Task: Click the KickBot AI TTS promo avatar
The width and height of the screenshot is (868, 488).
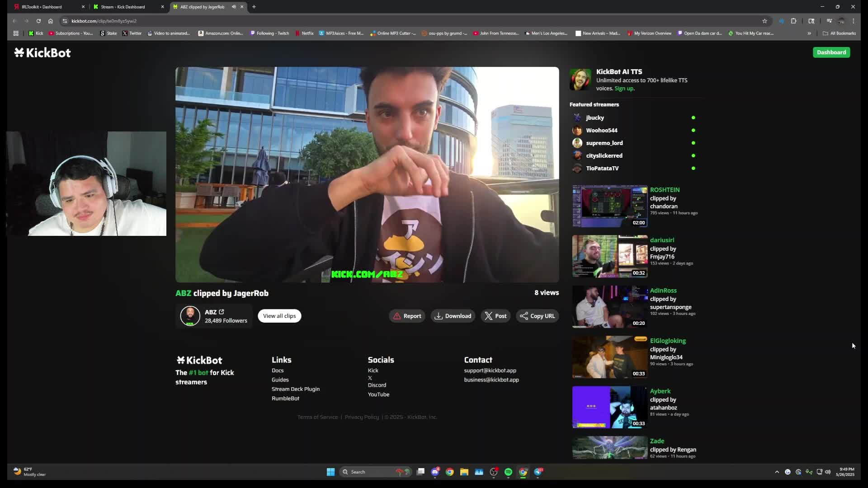Action: [580, 80]
